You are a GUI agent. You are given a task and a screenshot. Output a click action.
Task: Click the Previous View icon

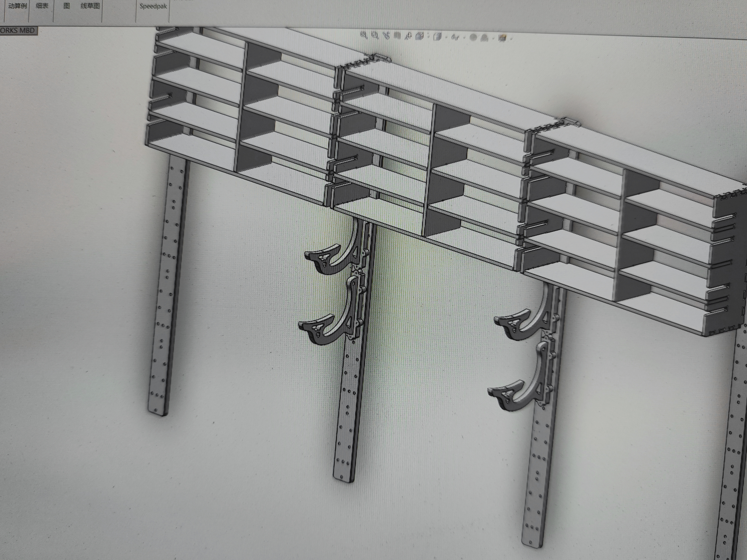(x=386, y=36)
